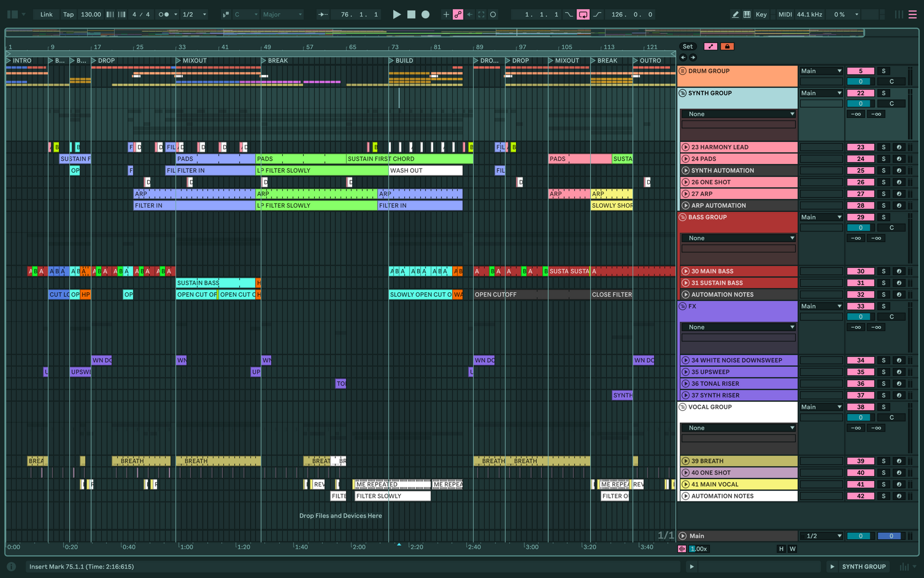The height and width of the screenshot is (578, 924).
Task: Solo the 39 BREATH track
Action: [x=883, y=461]
